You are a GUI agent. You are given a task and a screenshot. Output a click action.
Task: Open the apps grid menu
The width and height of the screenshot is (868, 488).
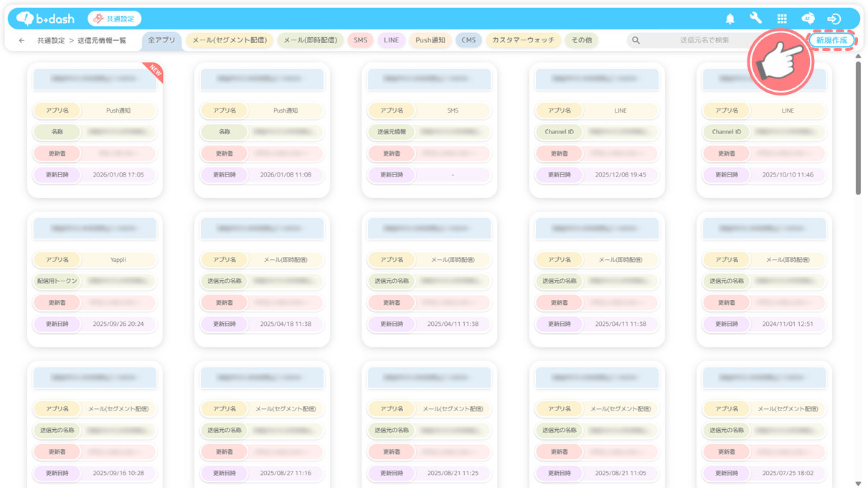(x=782, y=19)
